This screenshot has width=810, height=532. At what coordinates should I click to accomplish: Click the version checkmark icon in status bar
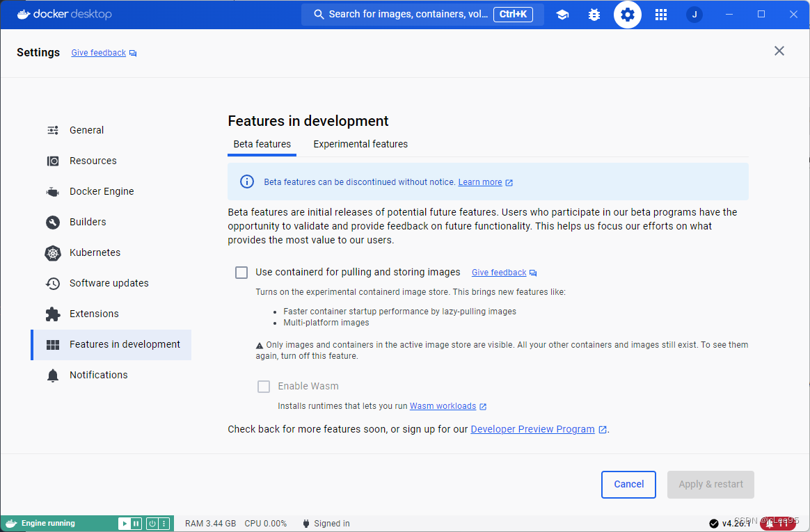pyautogui.click(x=713, y=524)
